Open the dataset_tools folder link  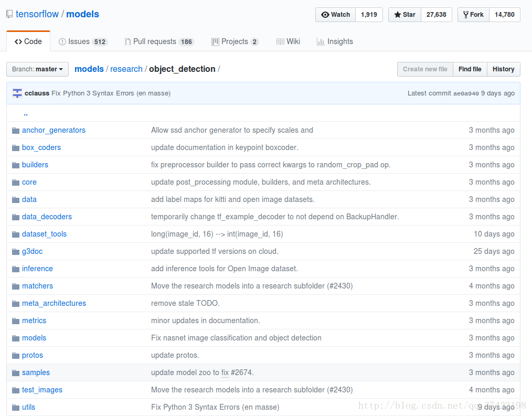[x=44, y=234]
